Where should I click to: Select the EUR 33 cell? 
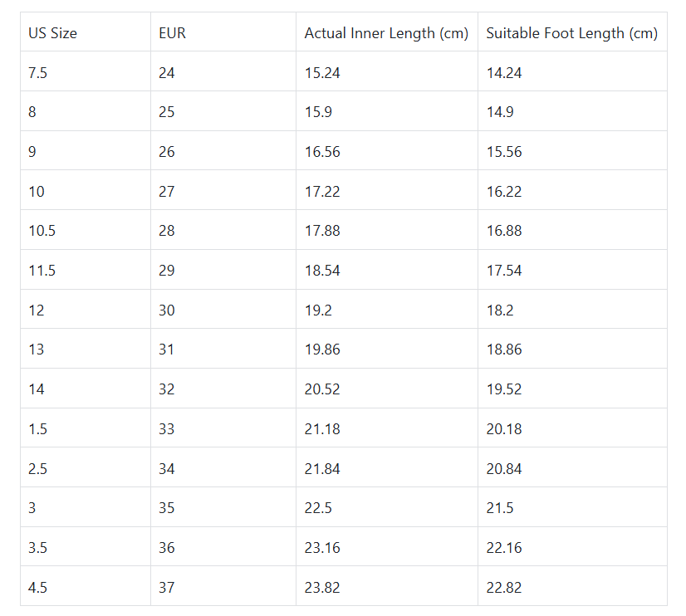click(167, 429)
